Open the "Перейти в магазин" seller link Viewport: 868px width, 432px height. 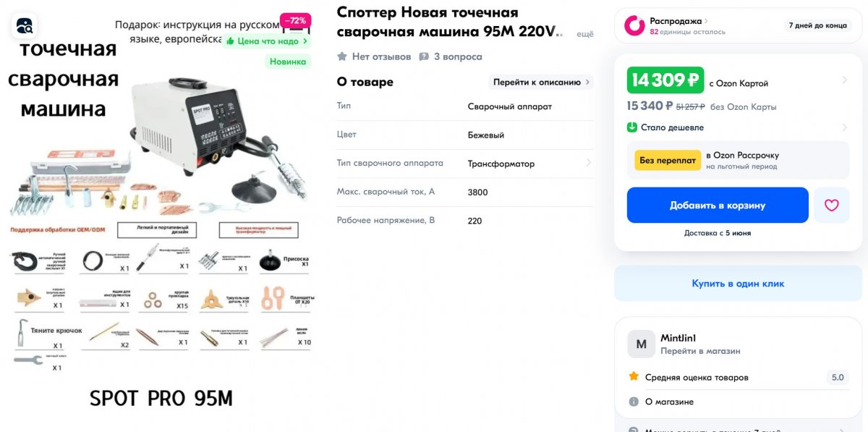(x=700, y=351)
